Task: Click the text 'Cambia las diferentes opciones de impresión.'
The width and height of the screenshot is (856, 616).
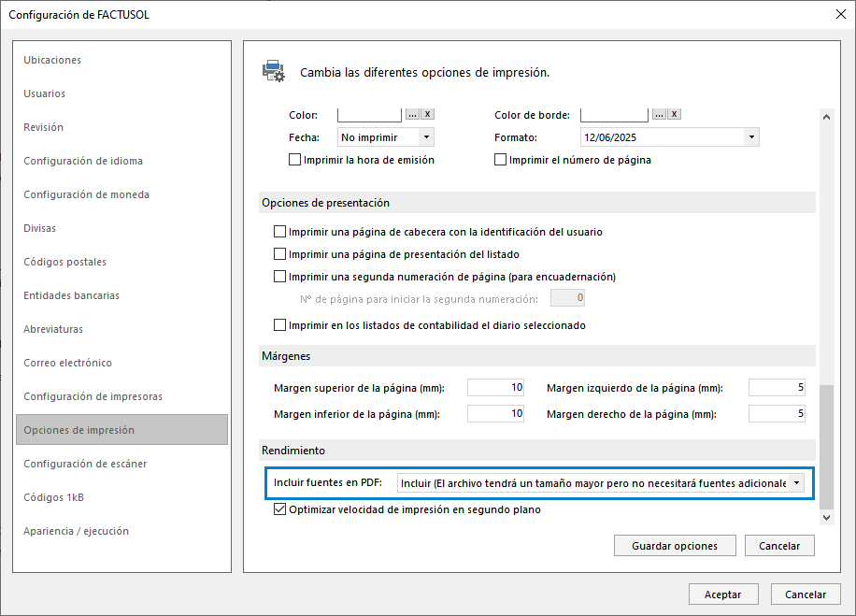Action: 424,73
